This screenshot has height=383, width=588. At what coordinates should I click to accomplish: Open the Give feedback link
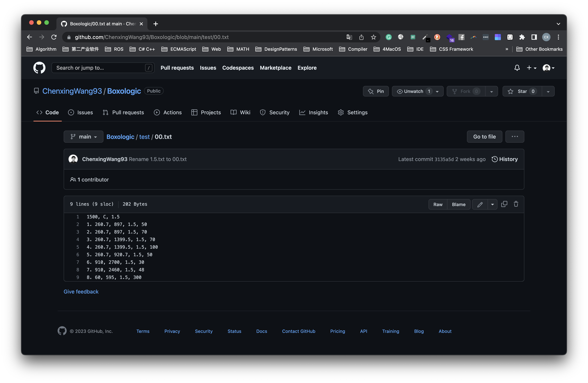[x=81, y=291]
